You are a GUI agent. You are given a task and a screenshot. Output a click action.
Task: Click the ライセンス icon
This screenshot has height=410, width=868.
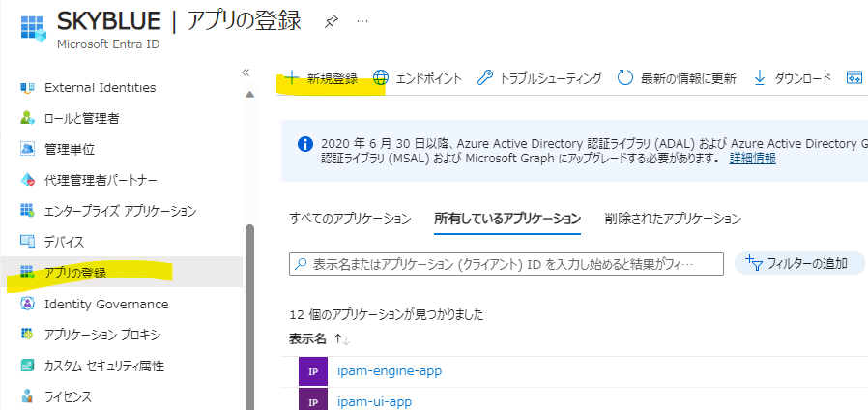pyautogui.click(x=27, y=396)
